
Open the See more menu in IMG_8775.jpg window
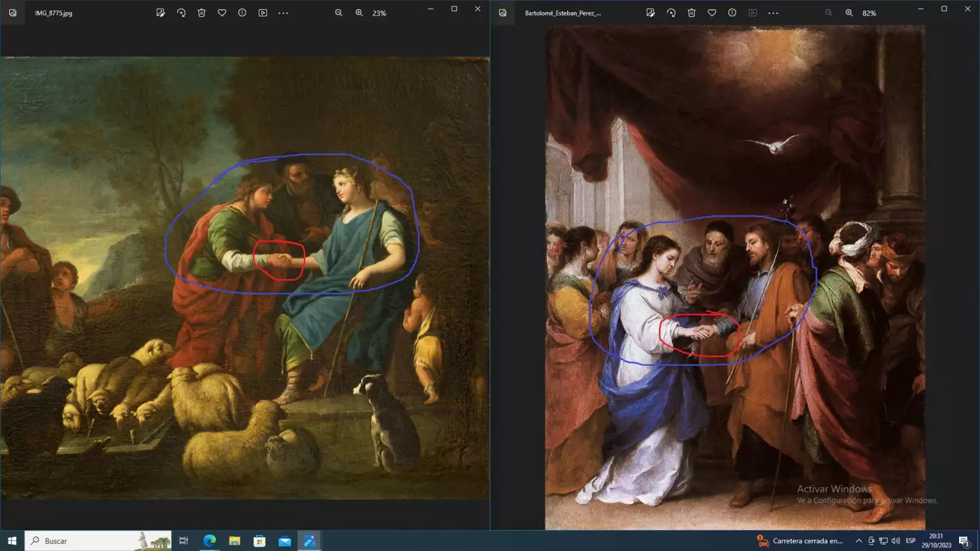click(283, 13)
